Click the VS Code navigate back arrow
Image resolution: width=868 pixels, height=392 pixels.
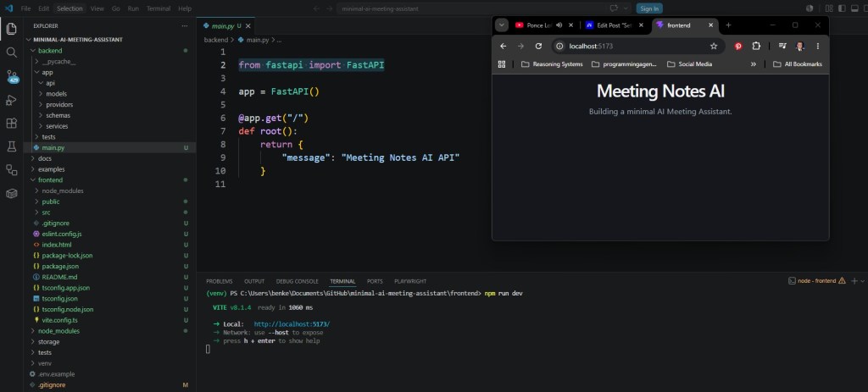click(x=316, y=8)
